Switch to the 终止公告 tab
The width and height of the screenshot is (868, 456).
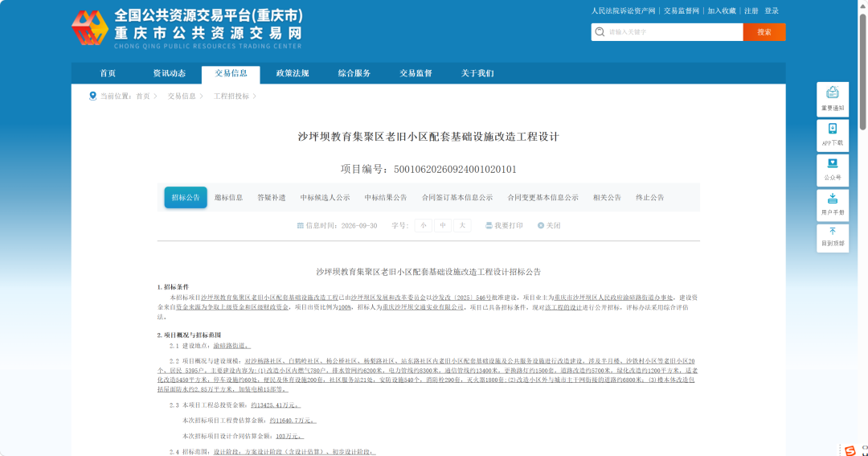coord(650,198)
